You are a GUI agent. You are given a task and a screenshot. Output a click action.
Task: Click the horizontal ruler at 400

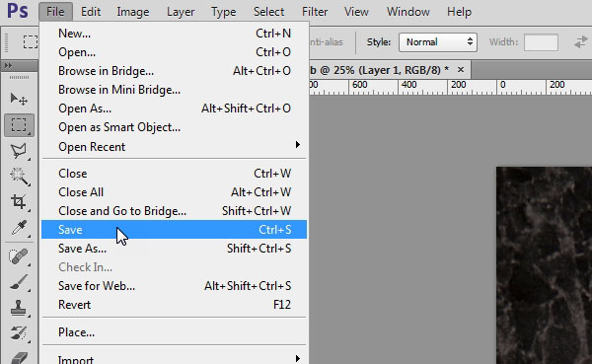408,85
